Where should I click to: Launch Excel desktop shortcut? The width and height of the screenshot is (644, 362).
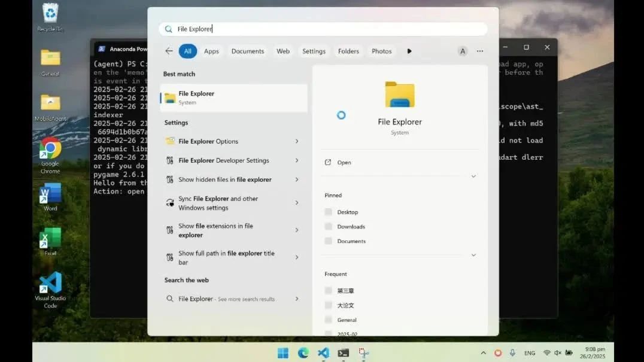[x=50, y=242]
